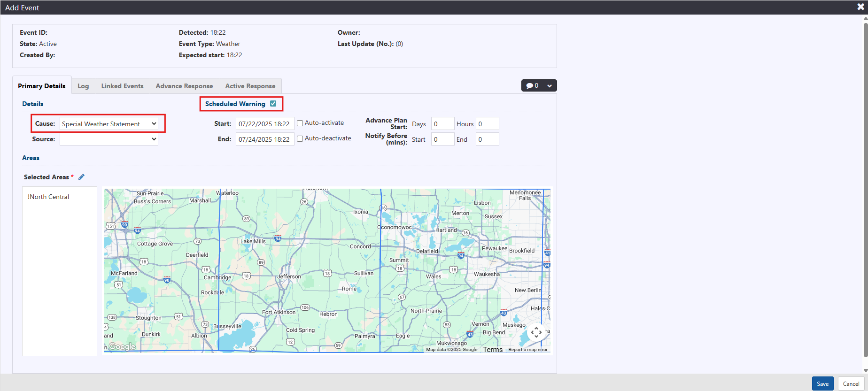Screen dimensions: 868x391
Task: Expand the comments dropdown arrow
Action: (549, 86)
